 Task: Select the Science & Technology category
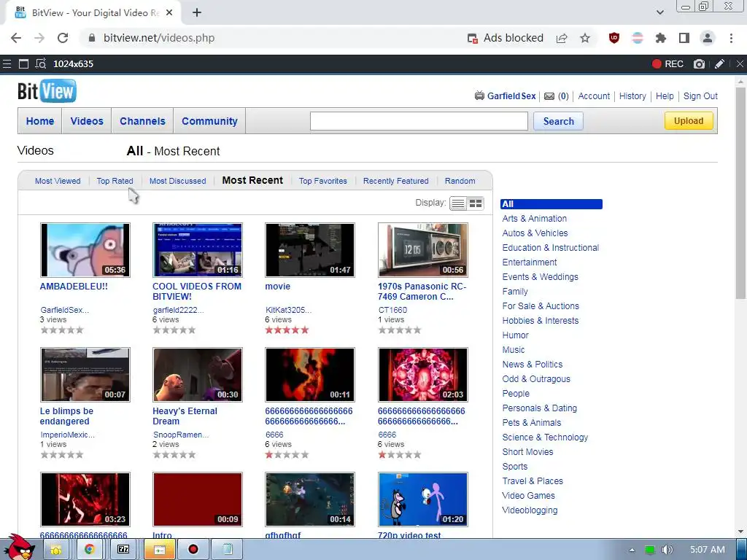point(545,437)
